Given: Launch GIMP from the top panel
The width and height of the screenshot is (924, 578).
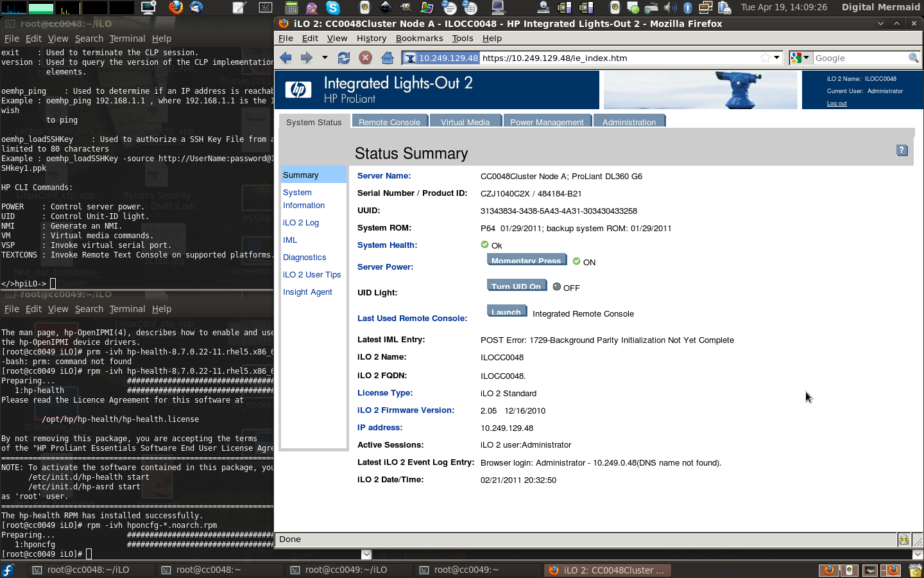Looking at the screenshot, I should 406,8.
